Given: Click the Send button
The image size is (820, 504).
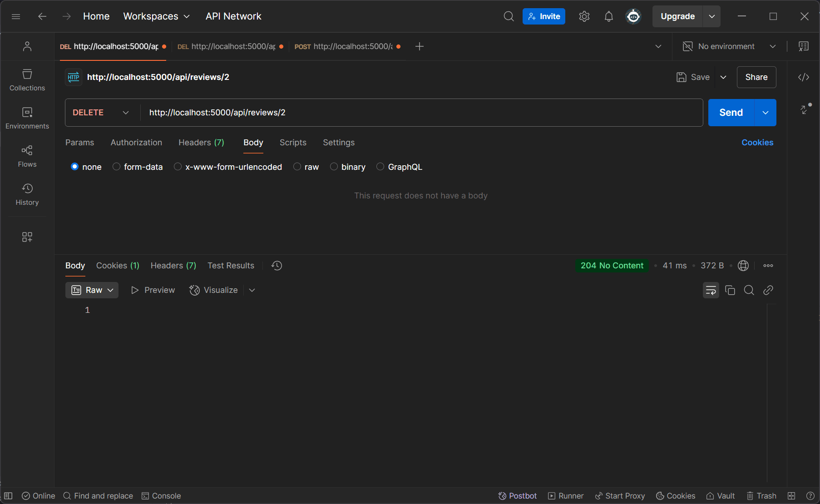Looking at the screenshot, I should (x=731, y=113).
